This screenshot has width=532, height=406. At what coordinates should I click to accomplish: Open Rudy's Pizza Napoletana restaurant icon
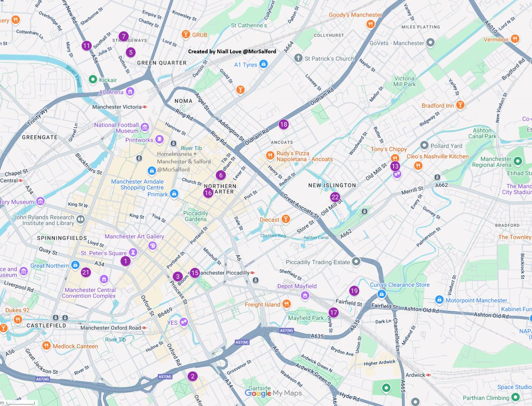pos(269,156)
